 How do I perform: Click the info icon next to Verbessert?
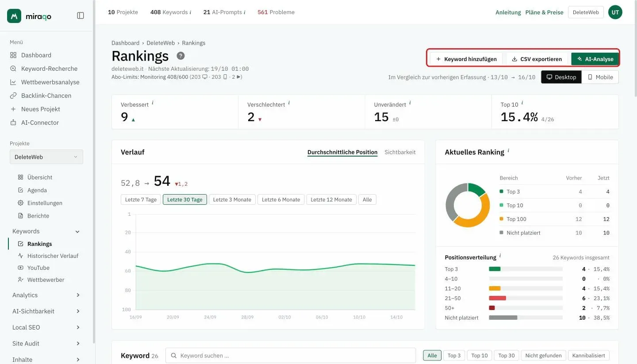(153, 103)
